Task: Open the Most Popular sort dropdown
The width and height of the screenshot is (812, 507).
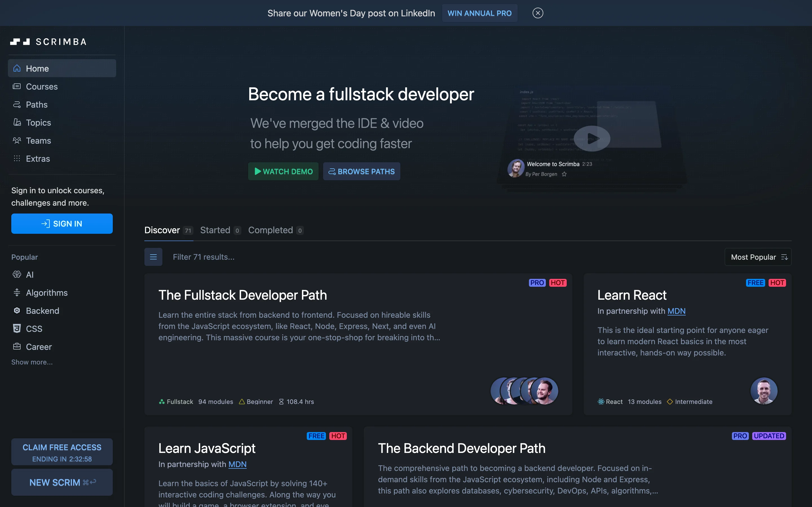Action: point(758,257)
